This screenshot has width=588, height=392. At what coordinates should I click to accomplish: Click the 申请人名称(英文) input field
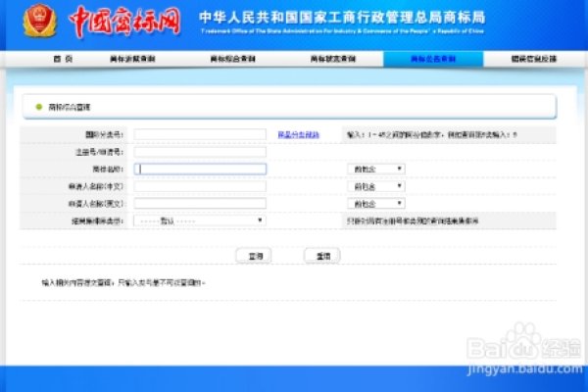click(x=200, y=204)
